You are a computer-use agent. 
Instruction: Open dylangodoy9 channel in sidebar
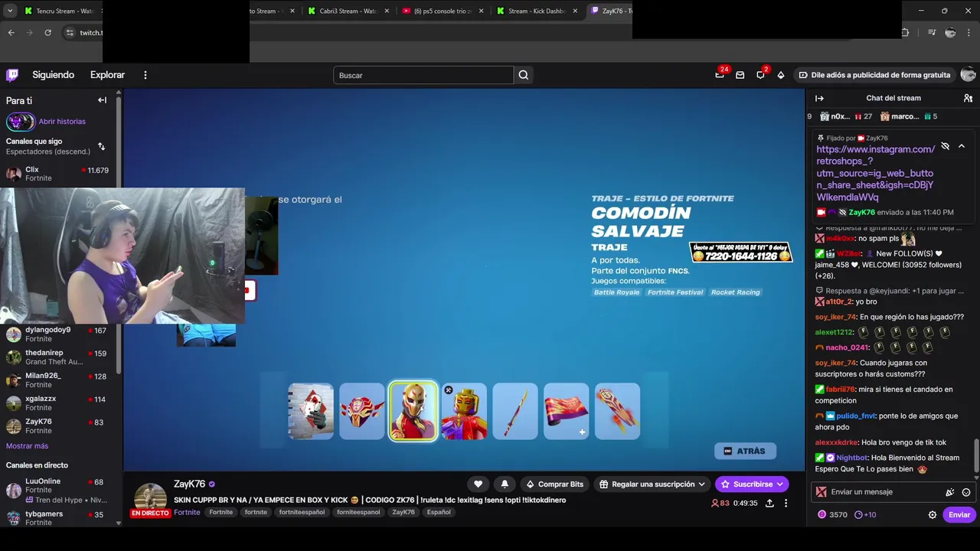(60, 334)
